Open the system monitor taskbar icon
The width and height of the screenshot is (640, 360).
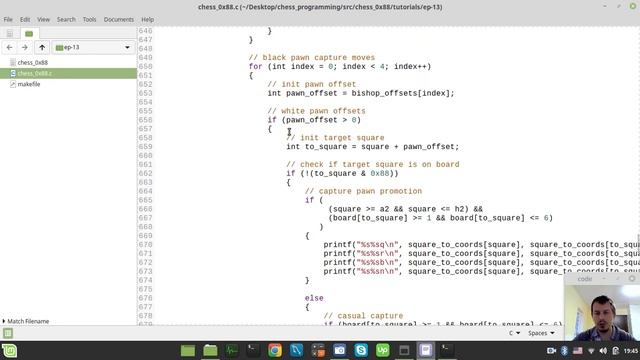click(x=232, y=351)
